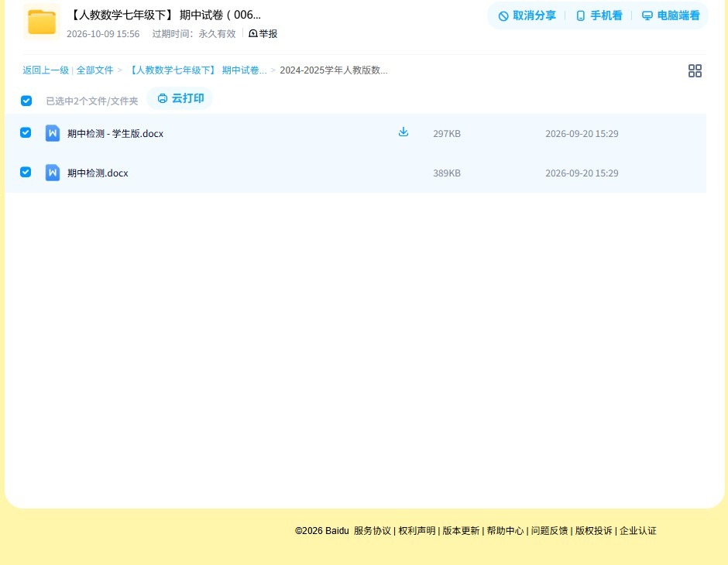Switch to grid view layout icon
This screenshot has width=728, height=565.
pyautogui.click(x=695, y=71)
